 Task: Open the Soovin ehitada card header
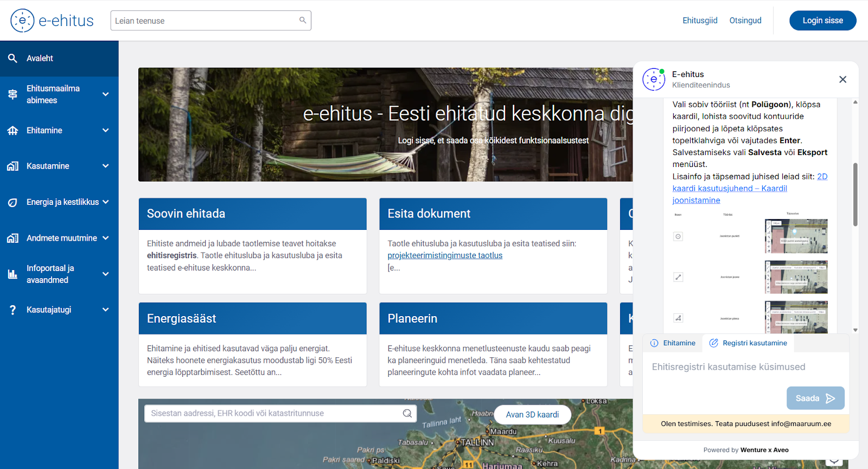(252, 214)
